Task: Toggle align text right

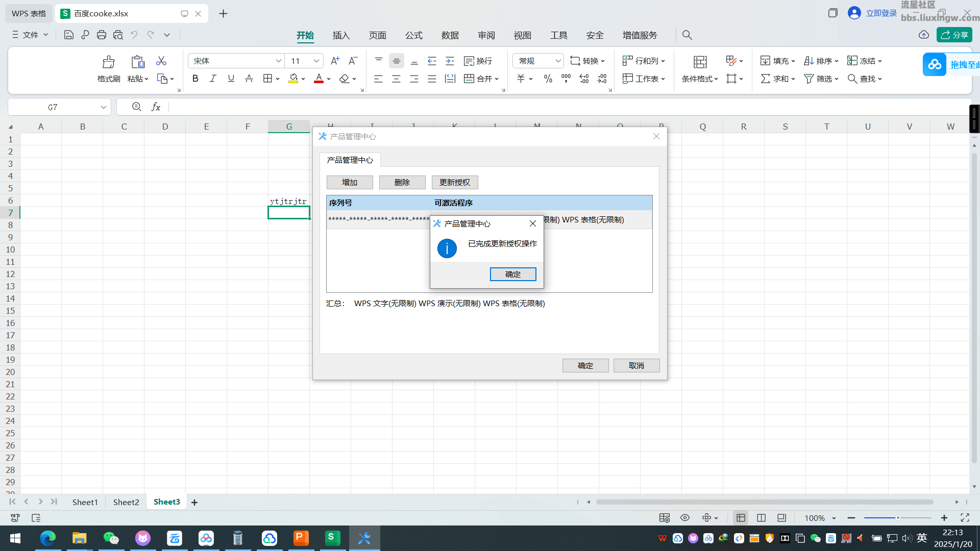Action: tap(414, 79)
